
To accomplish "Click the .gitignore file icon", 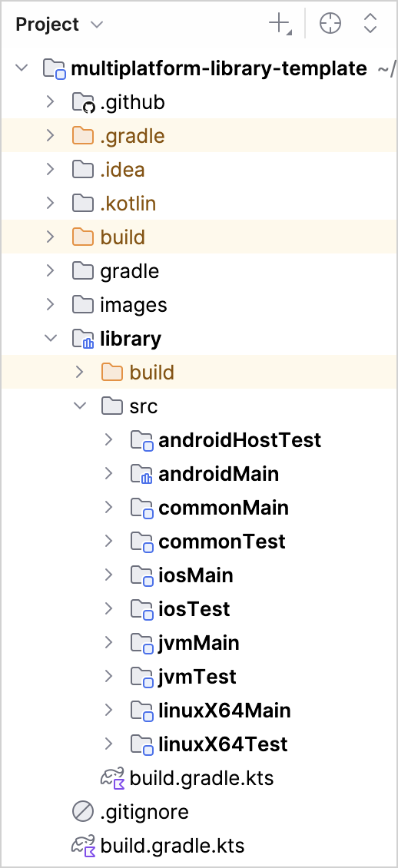I will pyautogui.click(x=83, y=812).
